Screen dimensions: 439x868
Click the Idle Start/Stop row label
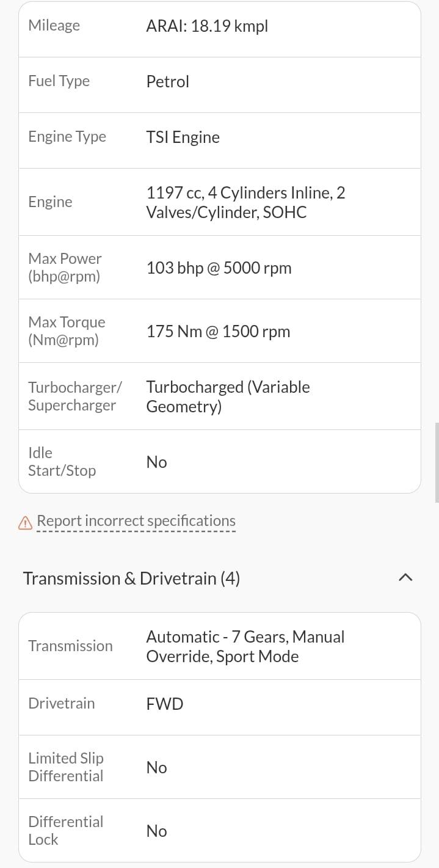point(62,461)
